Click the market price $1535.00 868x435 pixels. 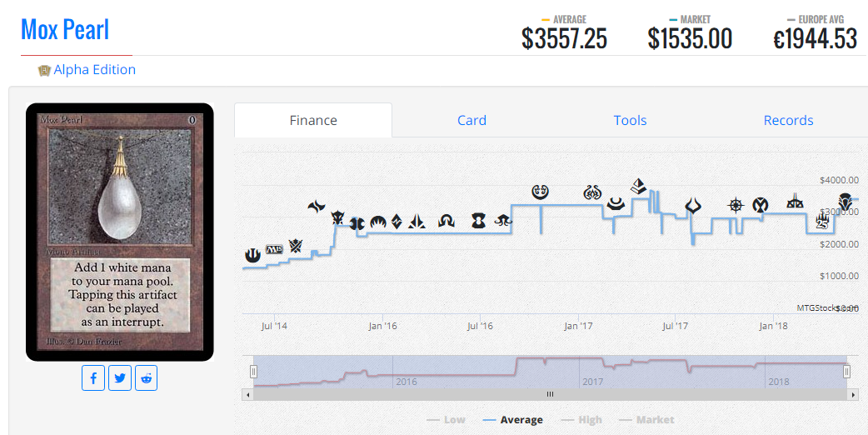[690, 38]
